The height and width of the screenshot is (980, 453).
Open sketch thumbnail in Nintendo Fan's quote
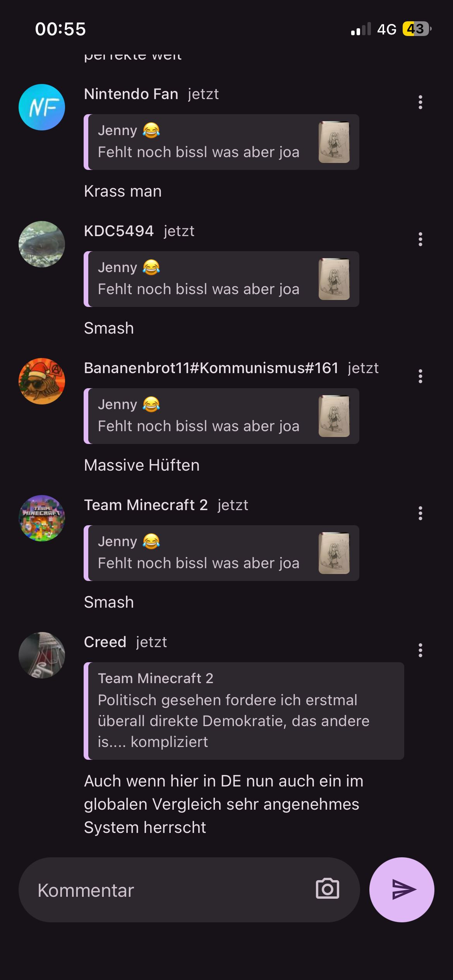coord(334,142)
